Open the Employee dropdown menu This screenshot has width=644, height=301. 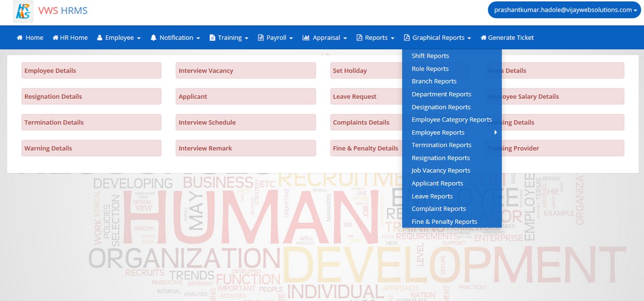coord(118,37)
